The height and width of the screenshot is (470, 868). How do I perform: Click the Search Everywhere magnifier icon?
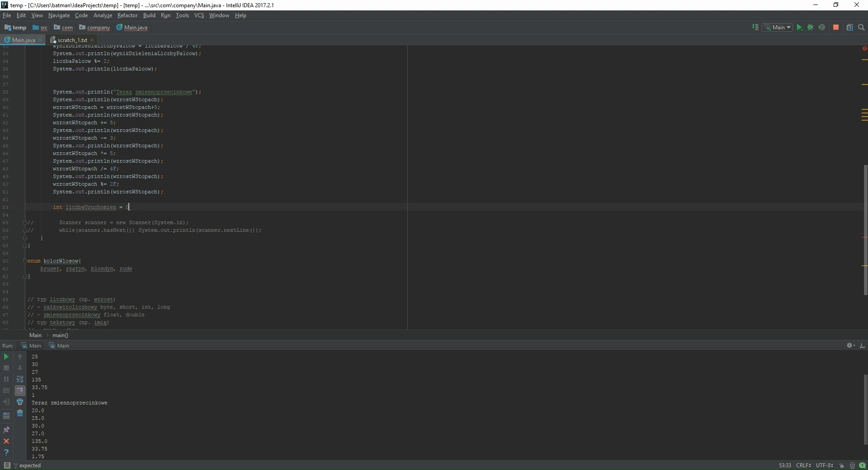861,28
